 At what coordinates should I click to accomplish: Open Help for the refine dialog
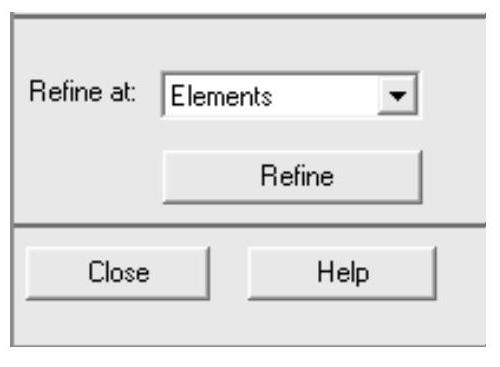pos(342,273)
